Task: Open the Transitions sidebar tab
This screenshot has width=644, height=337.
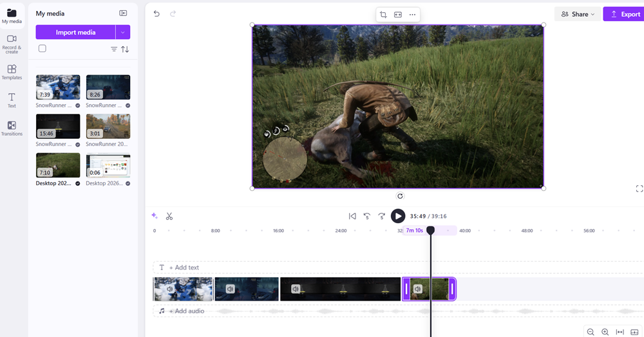Action: pyautogui.click(x=12, y=129)
